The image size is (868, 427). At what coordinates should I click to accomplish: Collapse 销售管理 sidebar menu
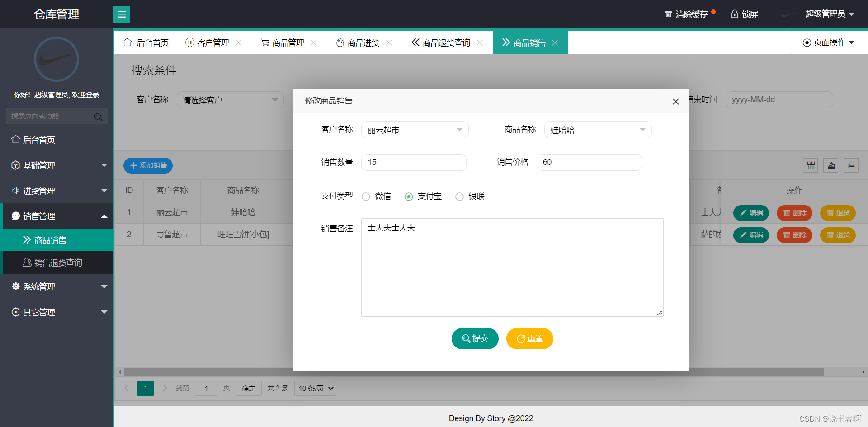(x=57, y=216)
